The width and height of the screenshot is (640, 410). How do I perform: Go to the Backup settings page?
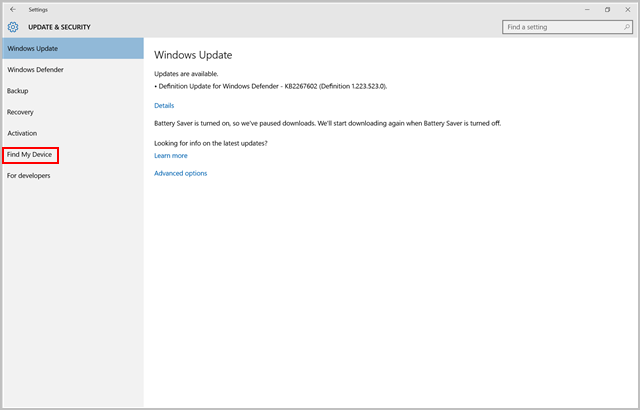pyautogui.click(x=18, y=91)
